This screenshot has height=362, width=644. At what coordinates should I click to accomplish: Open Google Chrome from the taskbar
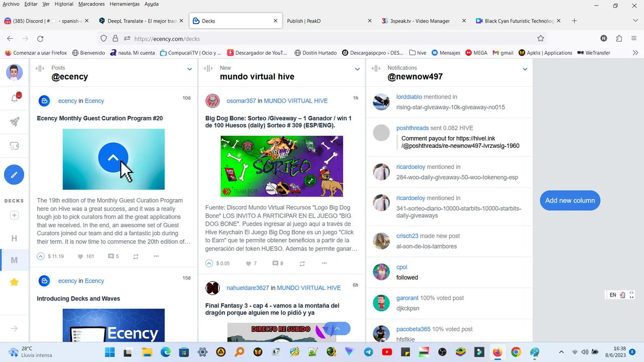[516, 352]
